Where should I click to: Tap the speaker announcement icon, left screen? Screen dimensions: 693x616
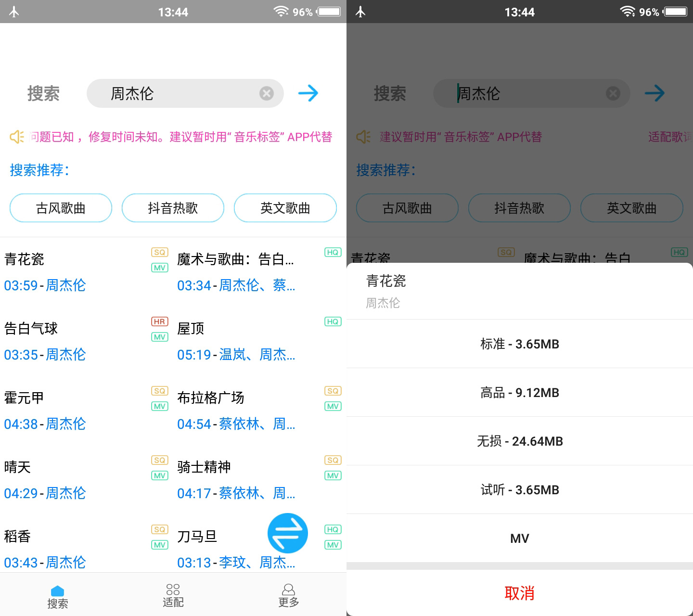pyautogui.click(x=17, y=137)
